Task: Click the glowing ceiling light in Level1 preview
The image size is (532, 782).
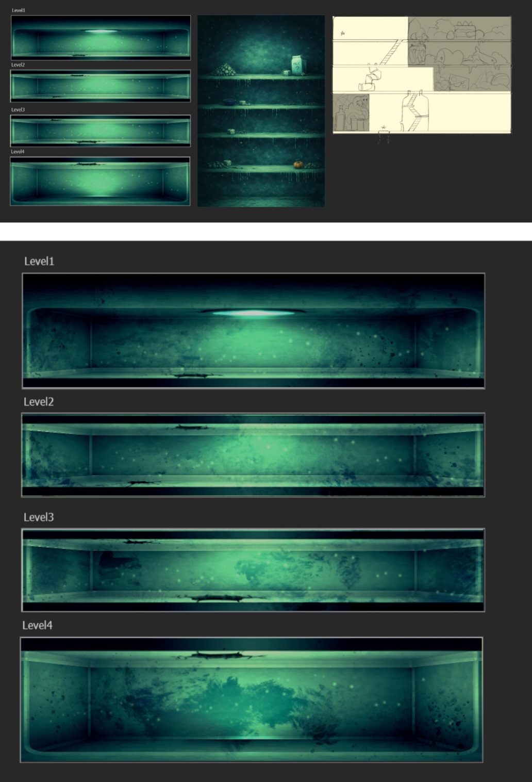Action: click(253, 312)
